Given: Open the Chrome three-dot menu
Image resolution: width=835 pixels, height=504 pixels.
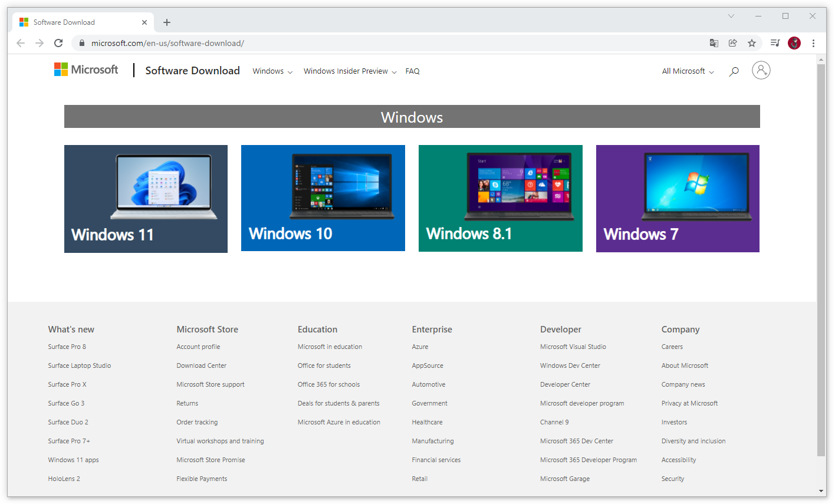Looking at the screenshot, I should 813,43.
